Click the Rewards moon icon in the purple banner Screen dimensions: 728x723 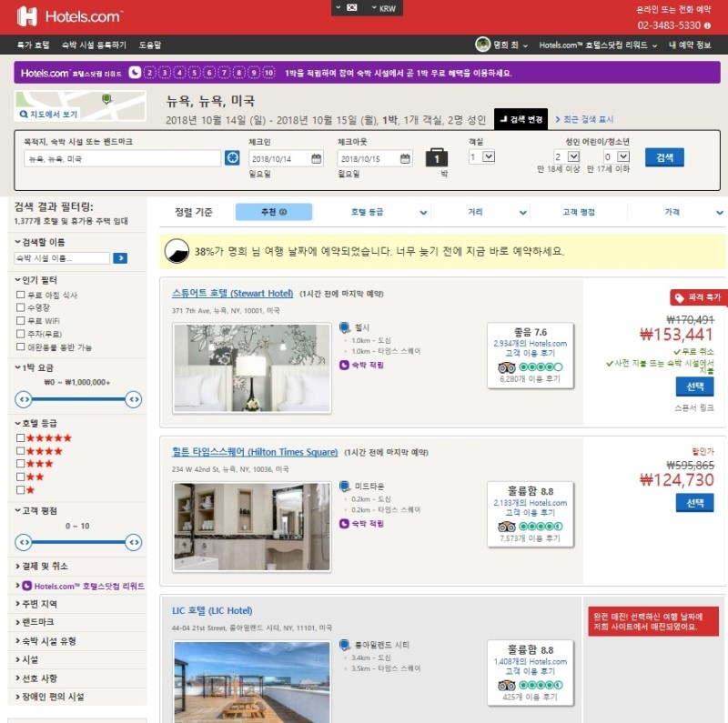point(135,73)
